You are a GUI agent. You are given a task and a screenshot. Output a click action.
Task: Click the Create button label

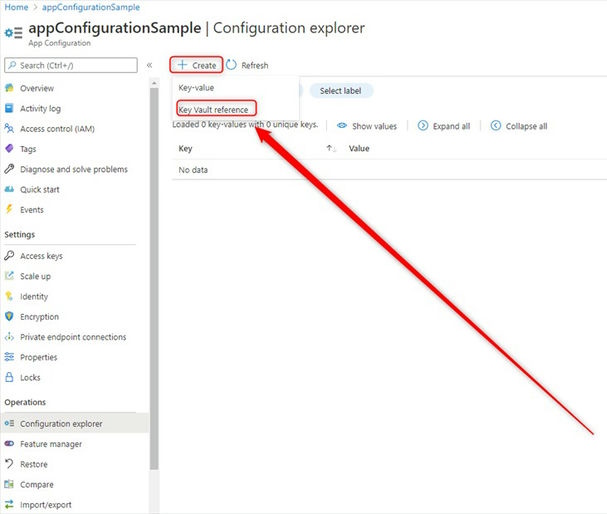[x=204, y=65]
